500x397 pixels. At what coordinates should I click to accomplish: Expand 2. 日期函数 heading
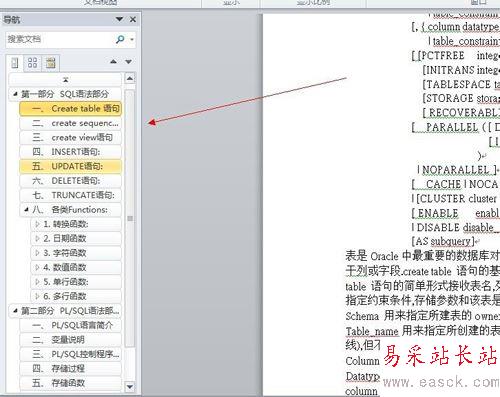pos(37,238)
